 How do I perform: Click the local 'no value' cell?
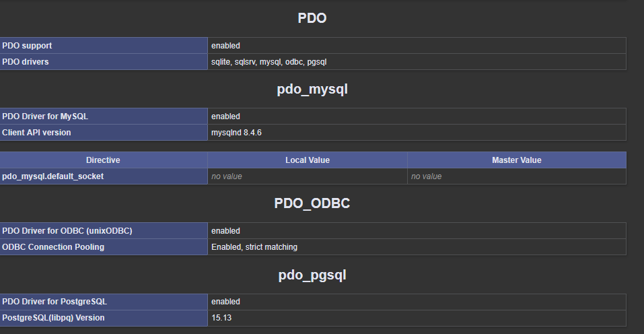click(227, 176)
